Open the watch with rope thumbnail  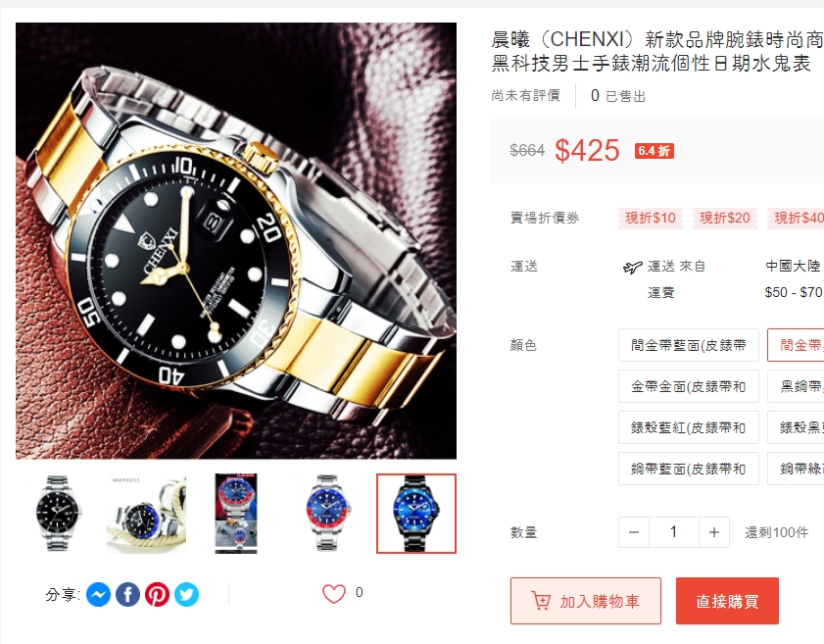coord(146,513)
